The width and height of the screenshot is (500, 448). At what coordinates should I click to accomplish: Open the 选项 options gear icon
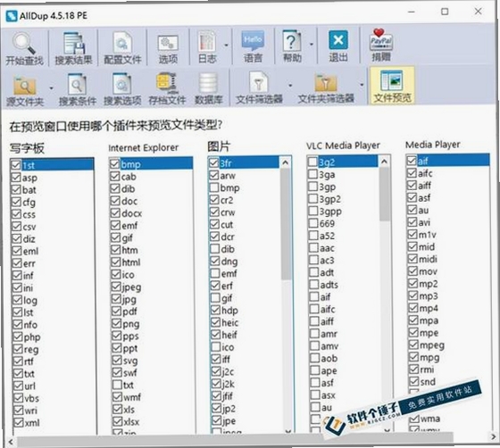pos(168,43)
